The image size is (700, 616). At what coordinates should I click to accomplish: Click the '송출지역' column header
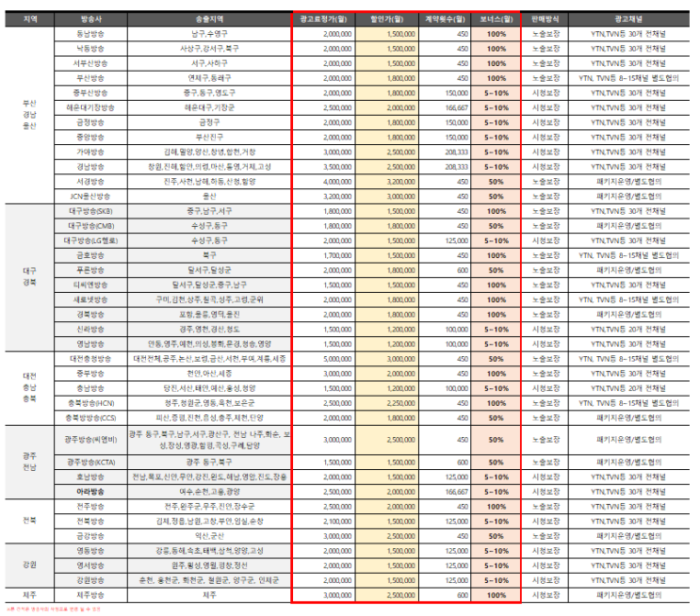click(209, 19)
